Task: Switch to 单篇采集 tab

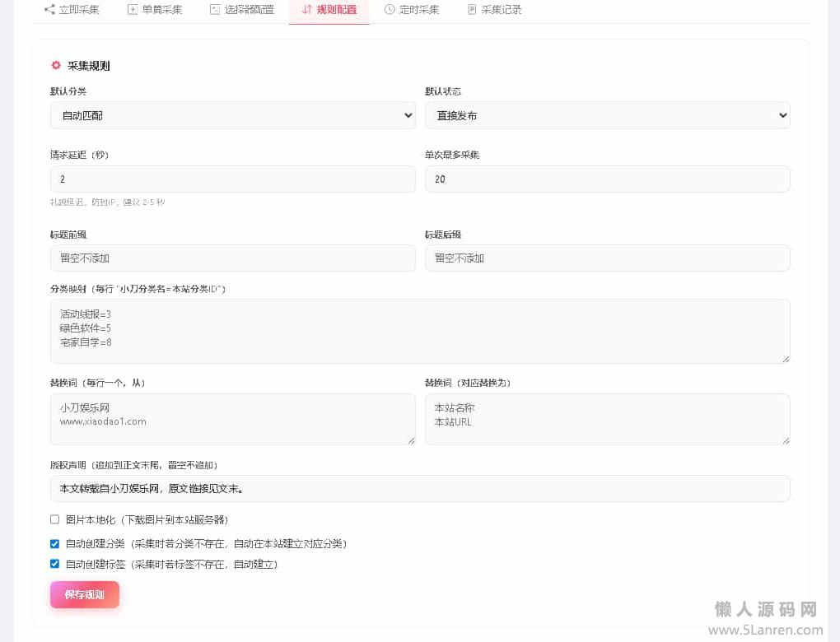Action: click(155, 10)
